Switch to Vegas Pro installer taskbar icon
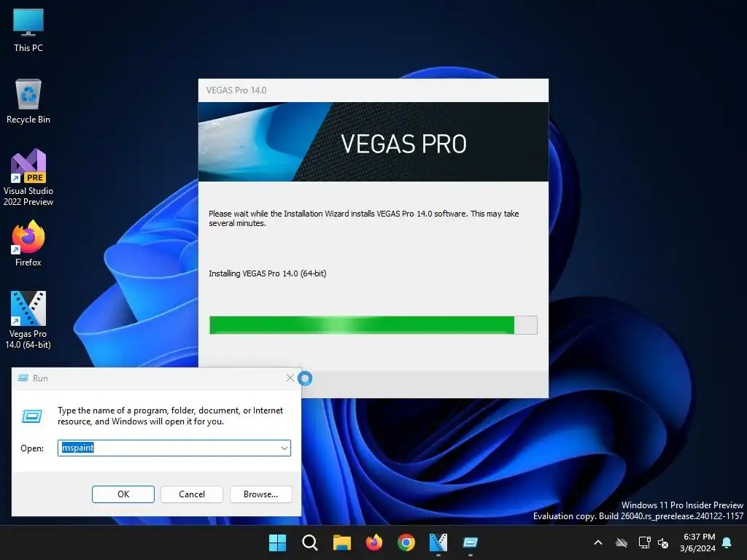The image size is (747, 560). [438, 542]
